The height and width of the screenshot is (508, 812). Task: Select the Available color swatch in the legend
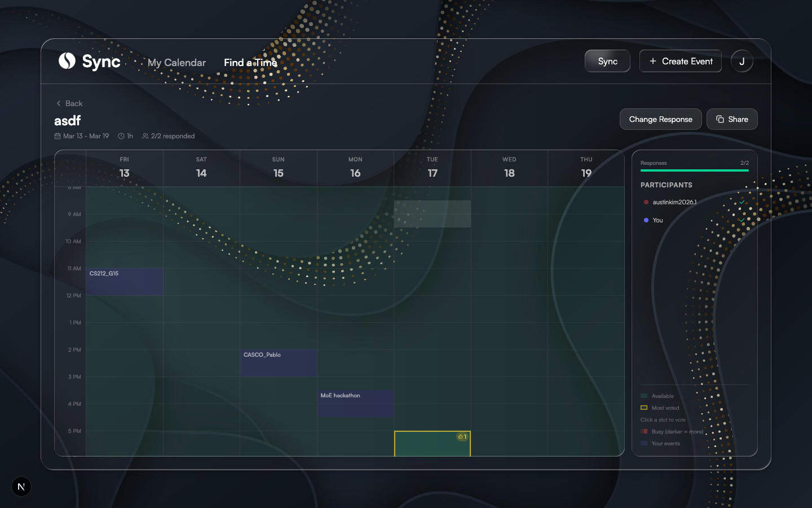pyautogui.click(x=644, y=396)
